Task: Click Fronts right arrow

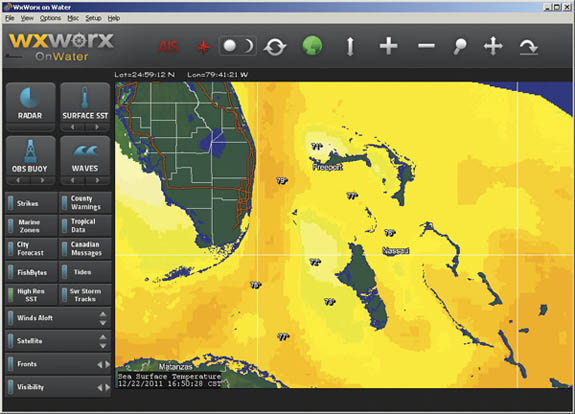Action: [x=107, y=364]
